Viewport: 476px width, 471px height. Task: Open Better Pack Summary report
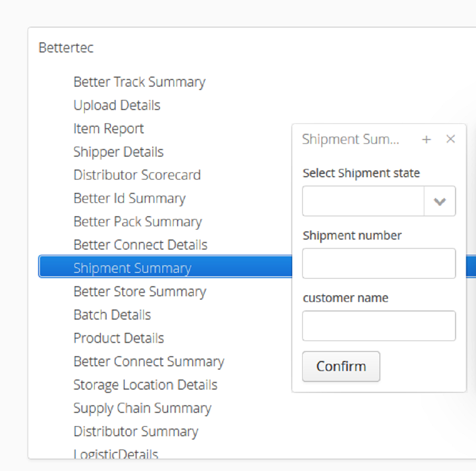coord(138,221)
